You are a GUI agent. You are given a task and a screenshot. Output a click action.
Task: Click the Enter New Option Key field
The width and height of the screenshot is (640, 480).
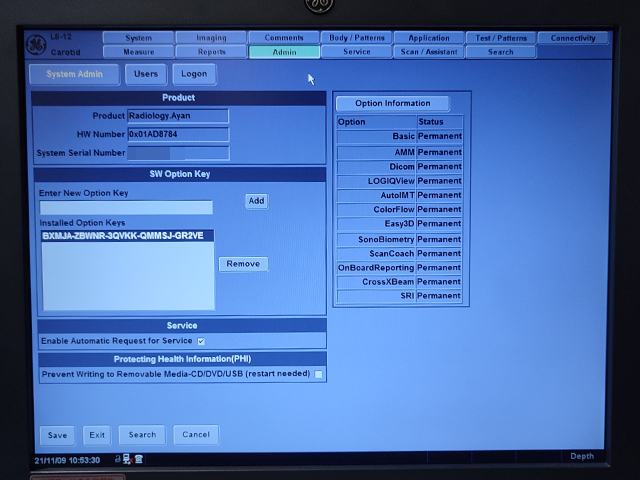(126, 207)
